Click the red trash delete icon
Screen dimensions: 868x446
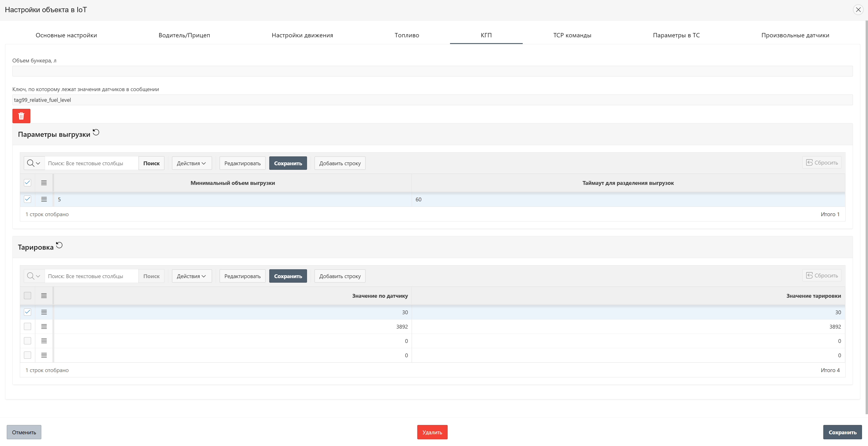(21, 116)
